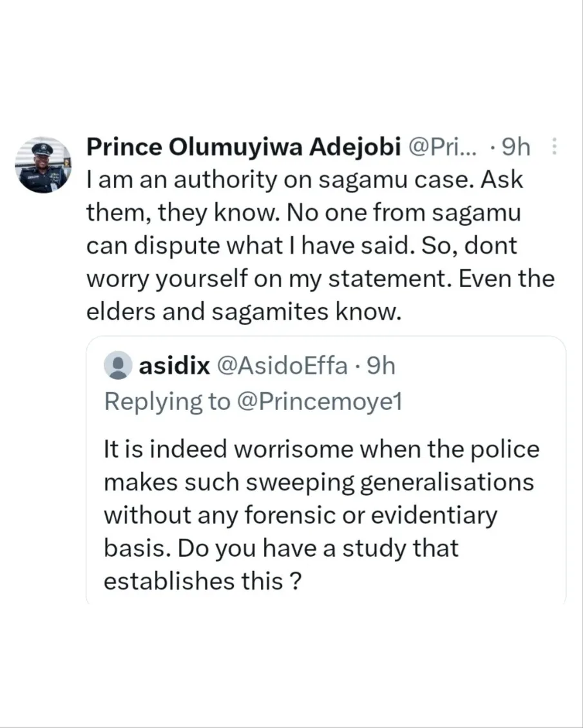
Task: Click 'without any forensic or evidentiary' line
Action: [x=300, y=515]
